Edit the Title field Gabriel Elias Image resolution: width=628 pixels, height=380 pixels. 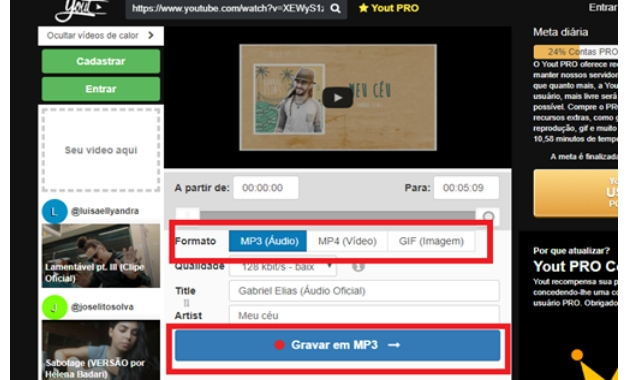pos(364,291)
